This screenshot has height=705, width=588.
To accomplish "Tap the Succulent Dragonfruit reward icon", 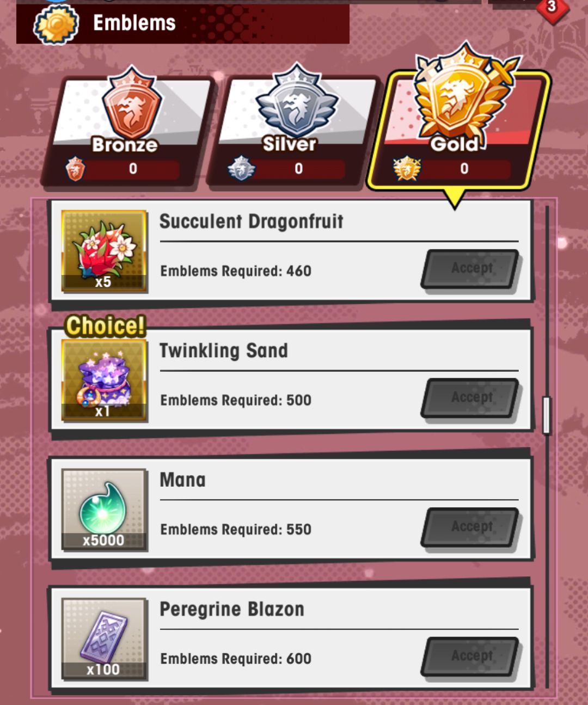I will [103, 251].
